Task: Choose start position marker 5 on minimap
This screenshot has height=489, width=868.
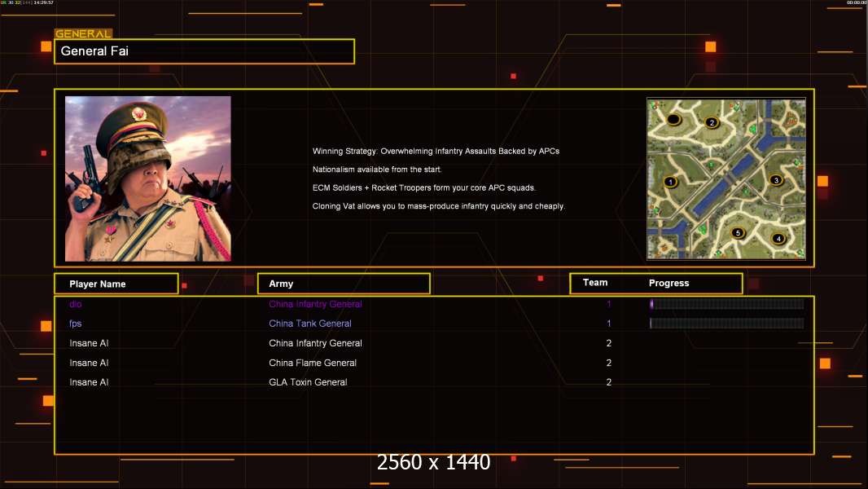Action: click(738, 232)
